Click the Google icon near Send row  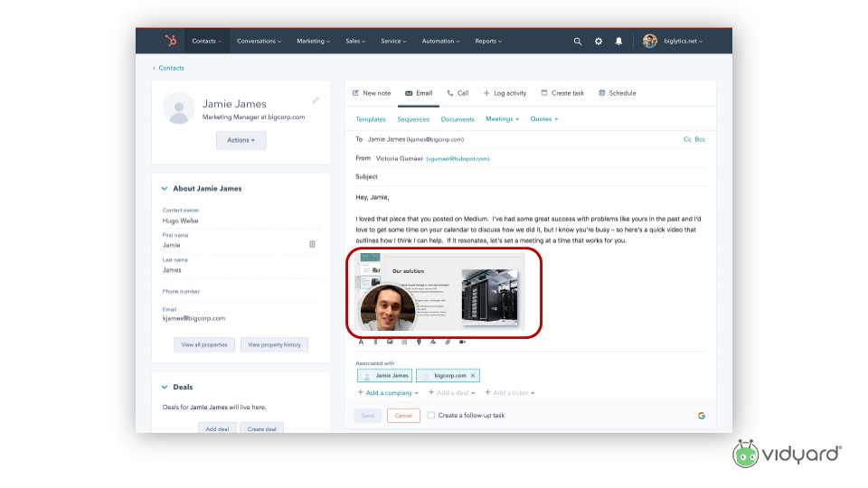click(702, 416)
